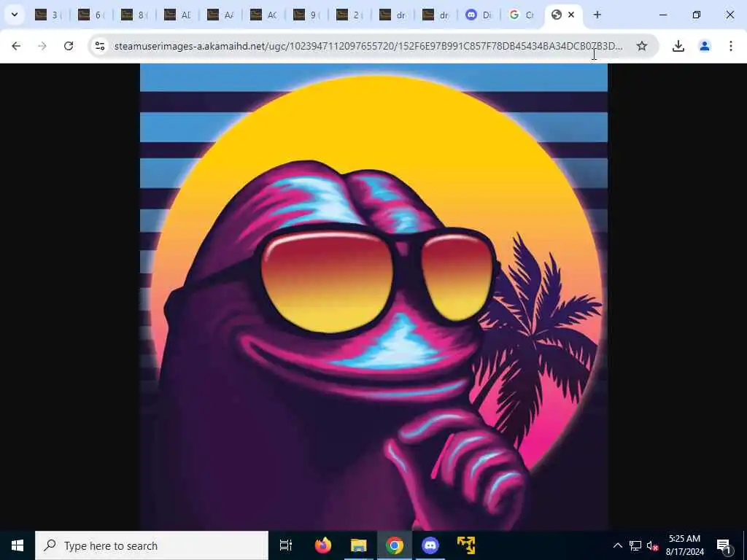Open File Explorer from the taskbar
The image size is (747, 560).
[359, 545]
